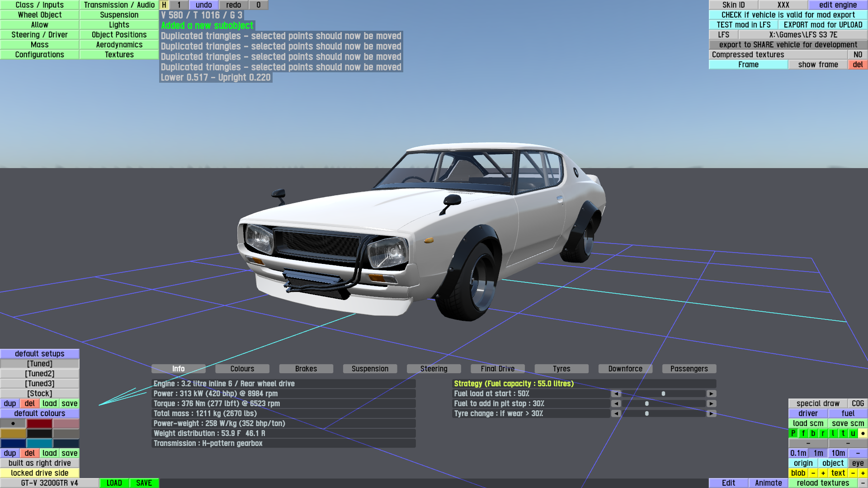Screen dimensions: 868x488
Task: Open the Configurations section
Action: 40,55
